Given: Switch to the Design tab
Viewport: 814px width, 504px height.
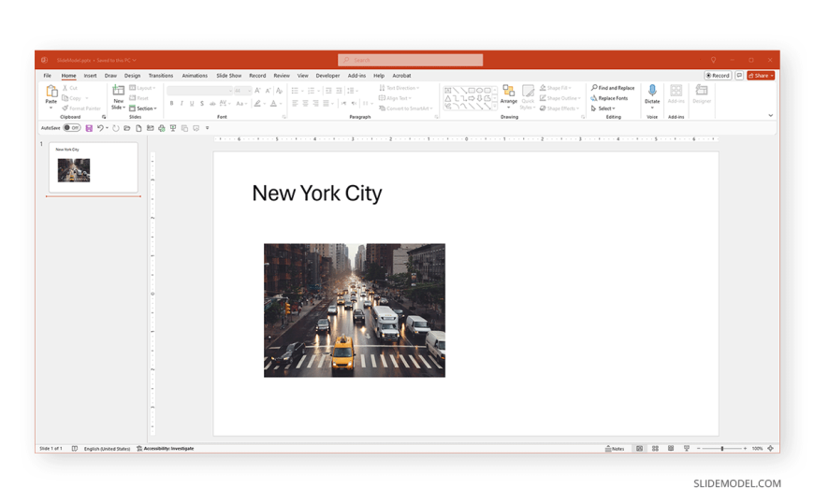Looking at the screenshot, I should (132, 76).
